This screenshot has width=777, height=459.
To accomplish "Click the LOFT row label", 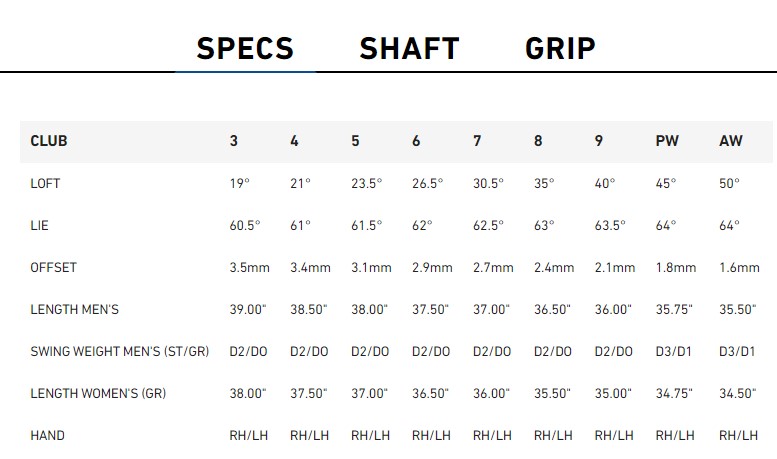I will pos(45,183).
